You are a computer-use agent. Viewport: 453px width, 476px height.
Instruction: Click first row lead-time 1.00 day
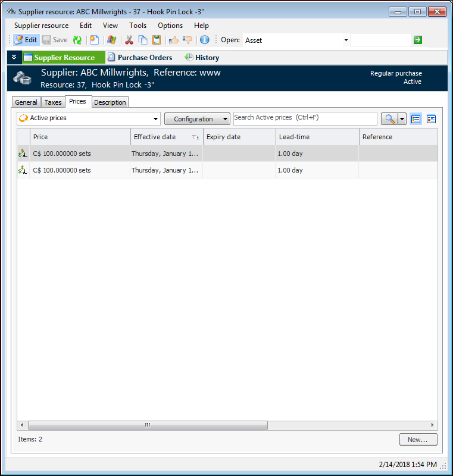point(290,154)
